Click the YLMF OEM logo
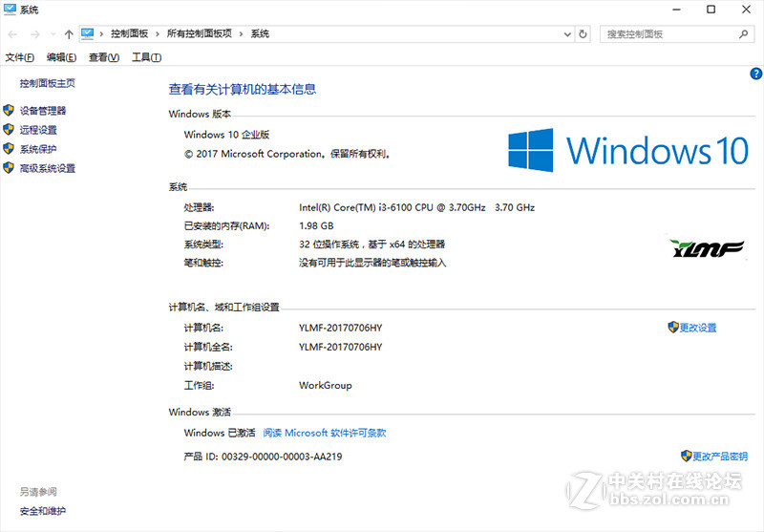The height and width of the screenshot is (532, 764). [x=707, y=248]
